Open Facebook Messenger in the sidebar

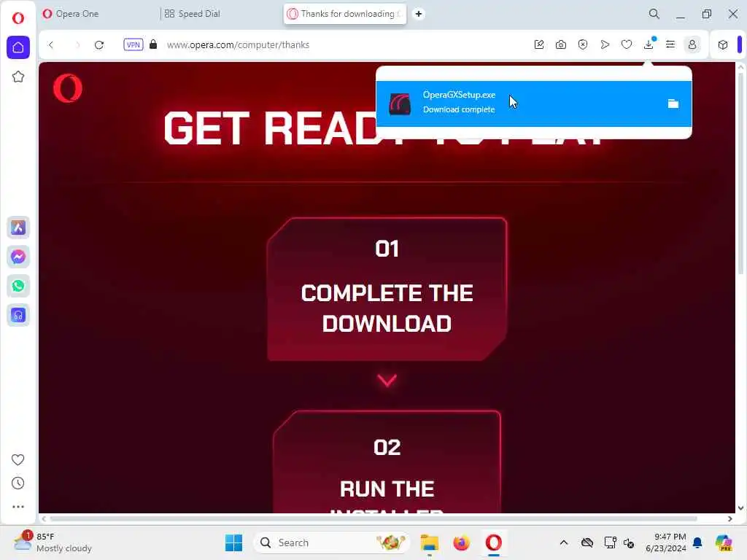[18, 257]
